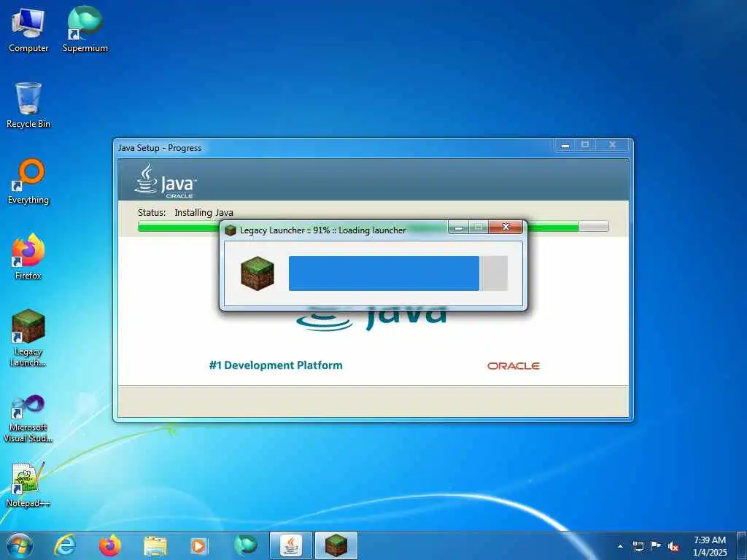The height and width of the screenshot is (560, 747).
Task: Open the network status tray icon
Action: click(x=638, y=547)
